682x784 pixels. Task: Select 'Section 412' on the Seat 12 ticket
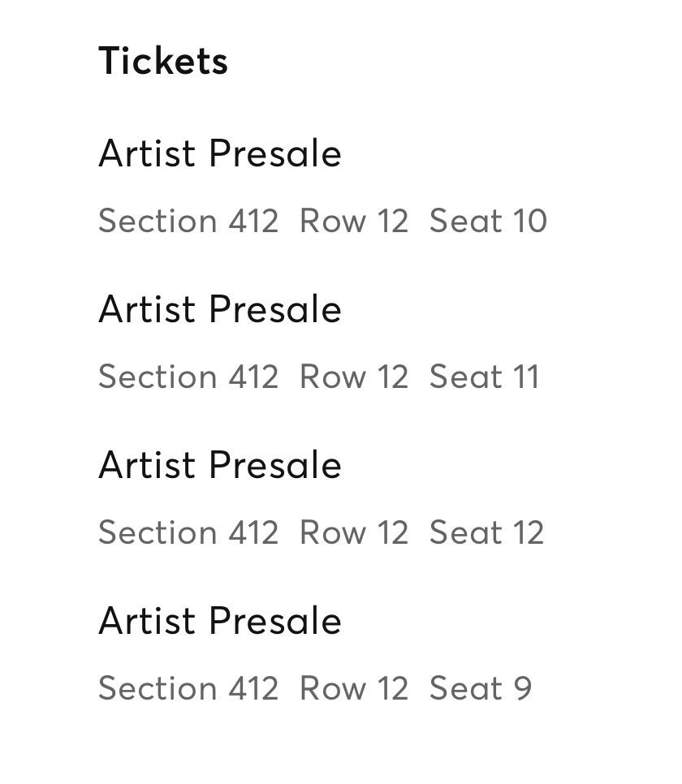click(x=188, y=533)
